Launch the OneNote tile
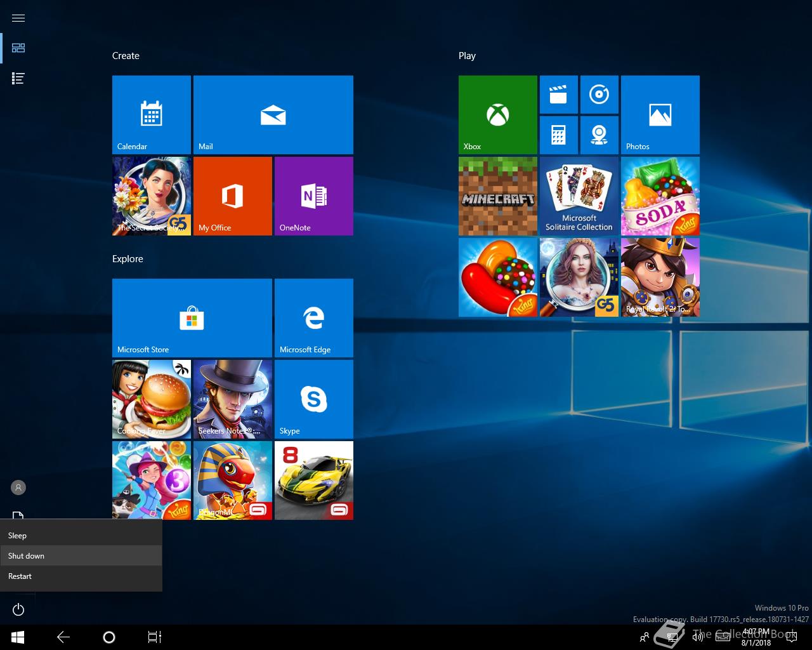Screen dimensions: 812x650 [313, 196]
